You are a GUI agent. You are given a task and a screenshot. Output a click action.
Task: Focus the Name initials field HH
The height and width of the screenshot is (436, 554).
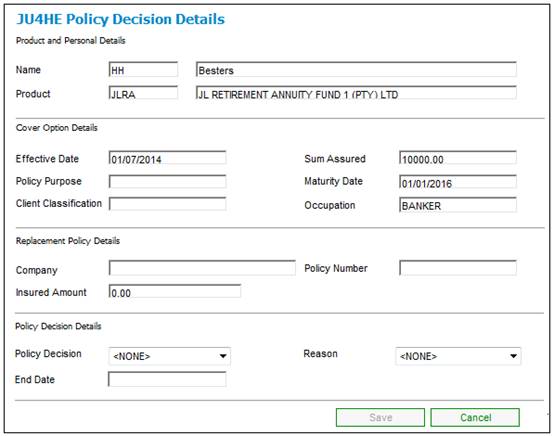coord(143,70)
